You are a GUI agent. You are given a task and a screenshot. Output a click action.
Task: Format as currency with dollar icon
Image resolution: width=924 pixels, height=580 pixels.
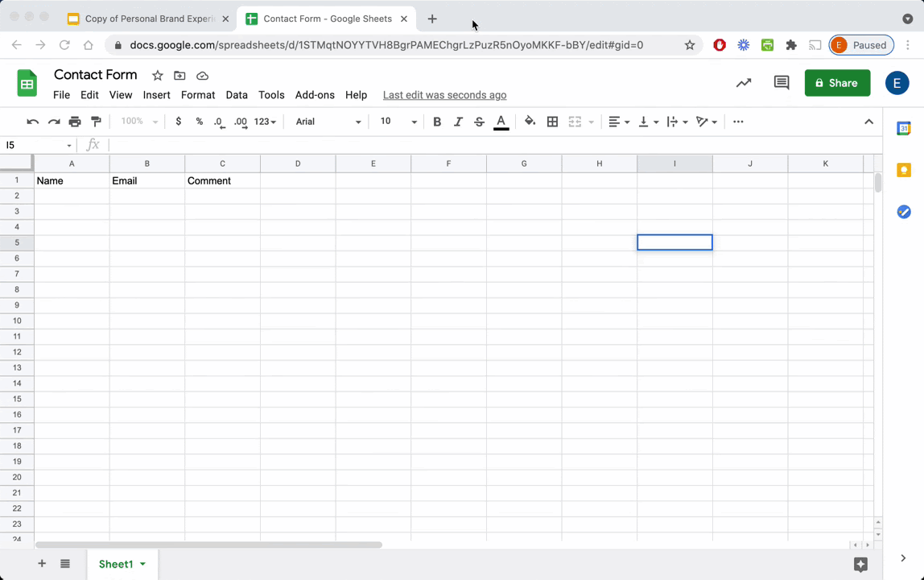(x=179, y=122)
